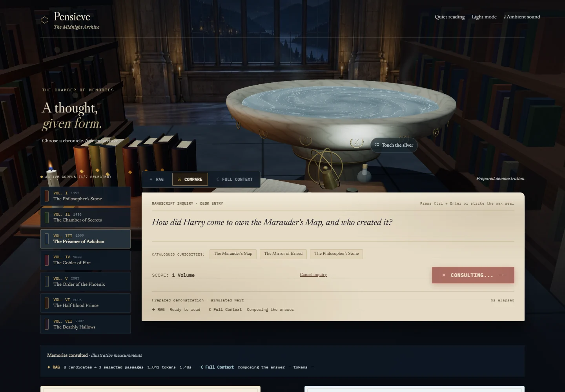Choose The Marauder's Map curiosity chip
The width and height of the screenshot is (565, 392).
(x=233, y=254)
